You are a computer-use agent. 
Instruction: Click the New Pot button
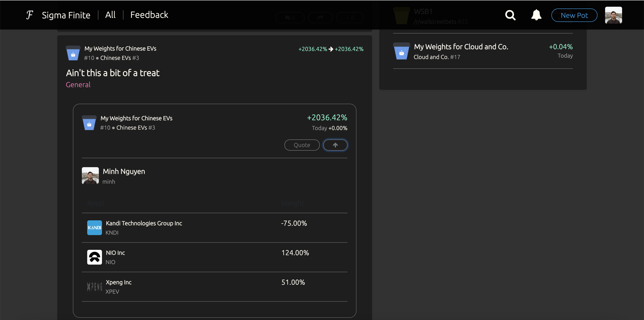574,15
